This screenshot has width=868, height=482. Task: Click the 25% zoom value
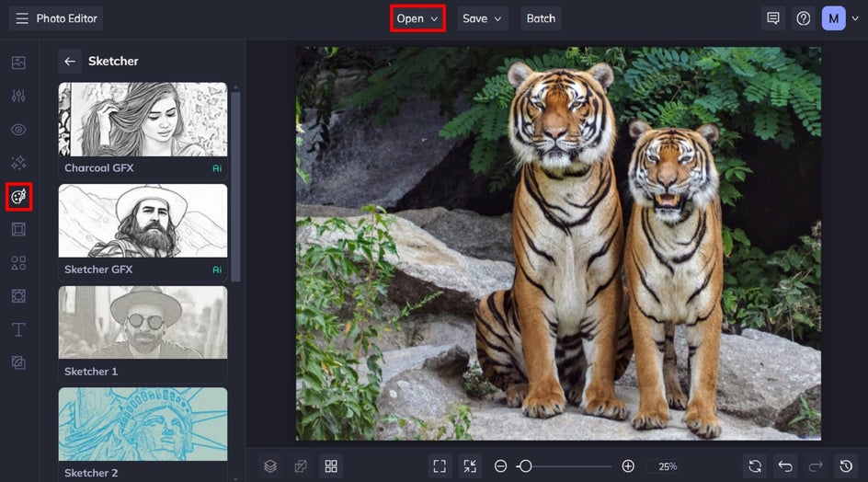668,466
